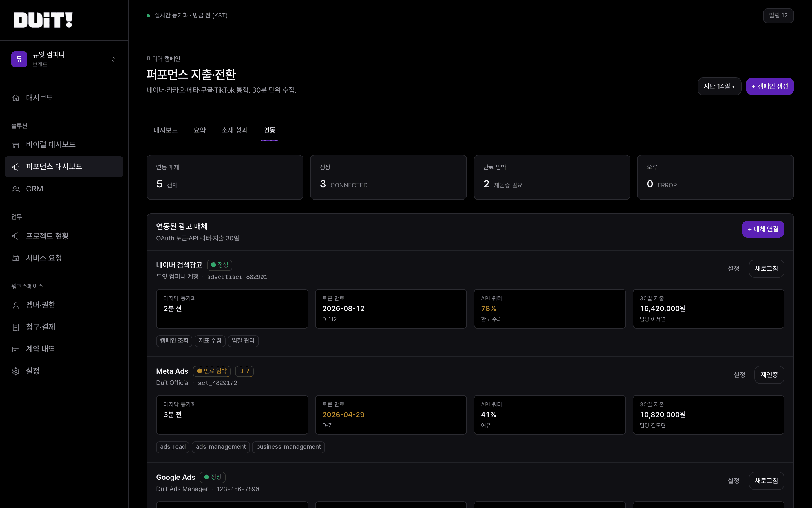Click the Meta 토큰 만료 2026-04-29 card

click(391, 415)
